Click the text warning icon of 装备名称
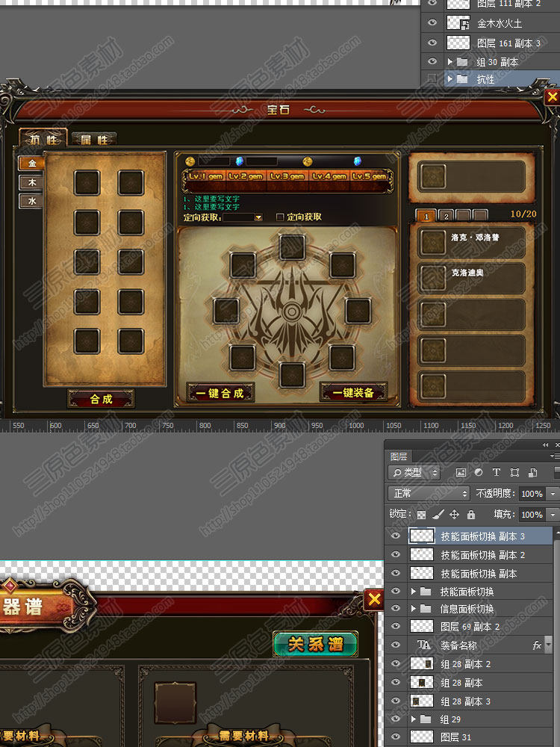The image size is (560, 747). [x=423, y=645]
